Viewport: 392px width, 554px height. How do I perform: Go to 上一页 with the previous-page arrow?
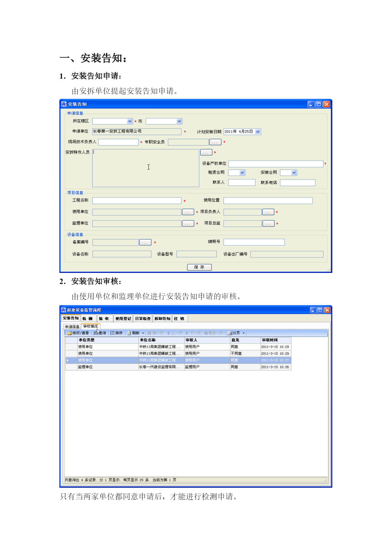click(x=168, y=333)
